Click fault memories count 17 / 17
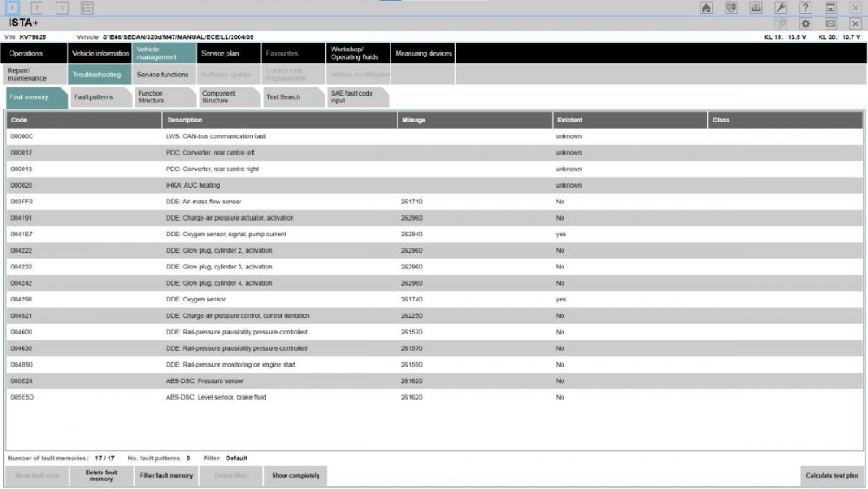 point(105,459)
